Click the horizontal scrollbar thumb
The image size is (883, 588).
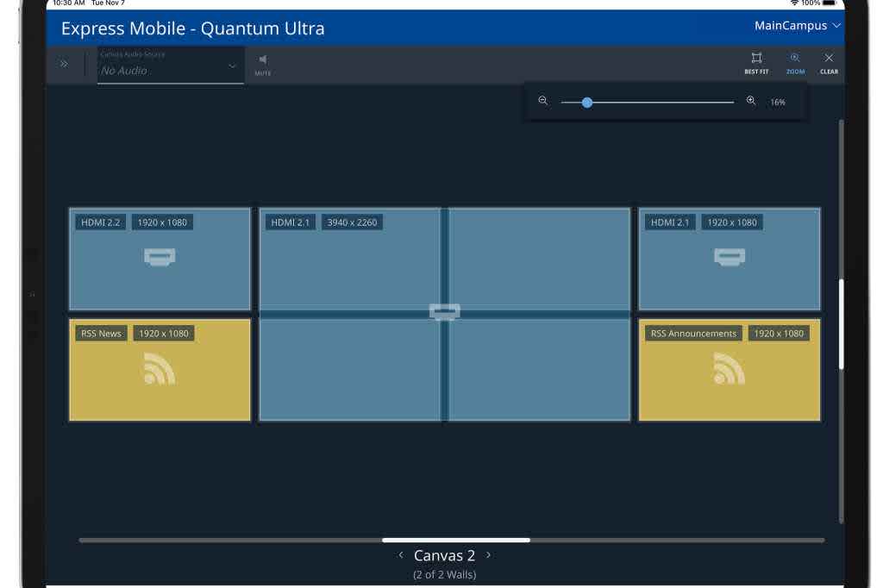coord(455,540)
